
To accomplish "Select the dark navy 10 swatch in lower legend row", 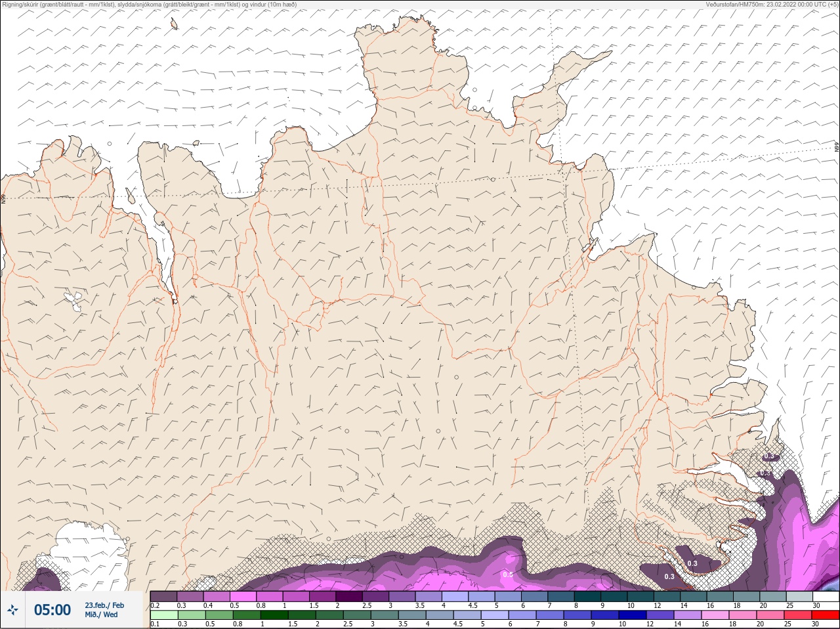I will (634, 615).
